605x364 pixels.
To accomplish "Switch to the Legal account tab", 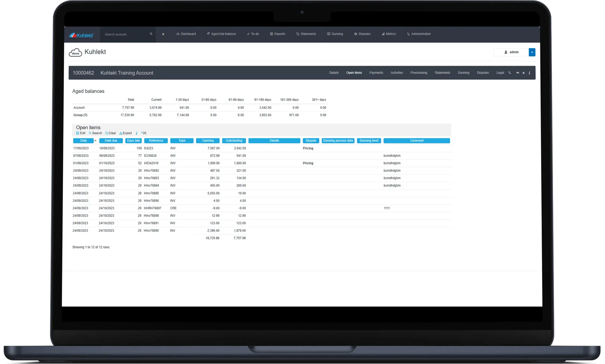I will tap(500, 73).
